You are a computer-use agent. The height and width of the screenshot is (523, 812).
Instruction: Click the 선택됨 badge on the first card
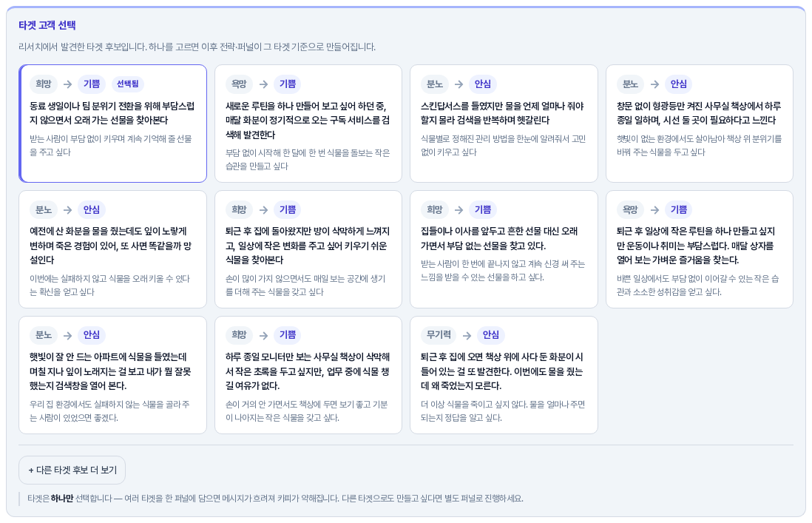pyautogui.click(x=127, y=84)
